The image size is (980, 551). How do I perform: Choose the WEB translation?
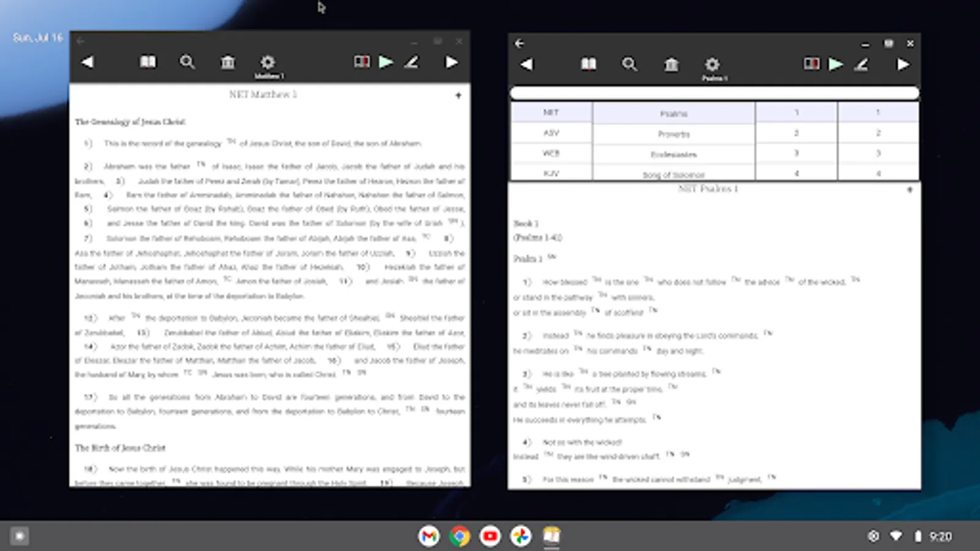tap(551, 153)
